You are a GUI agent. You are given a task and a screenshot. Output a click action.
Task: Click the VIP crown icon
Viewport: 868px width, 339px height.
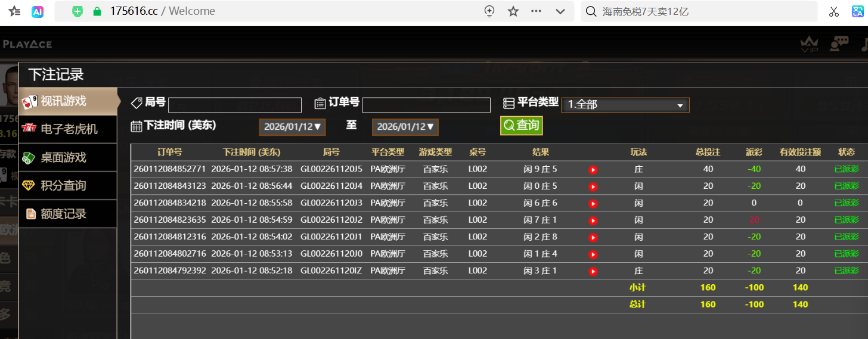808,43
